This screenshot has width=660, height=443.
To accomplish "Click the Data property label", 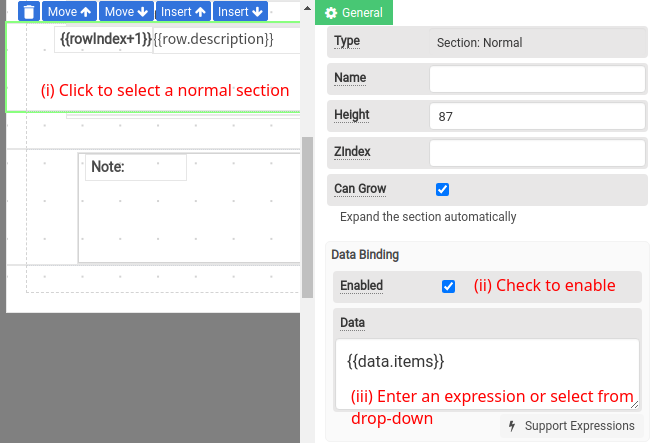I will pos(353,323).
